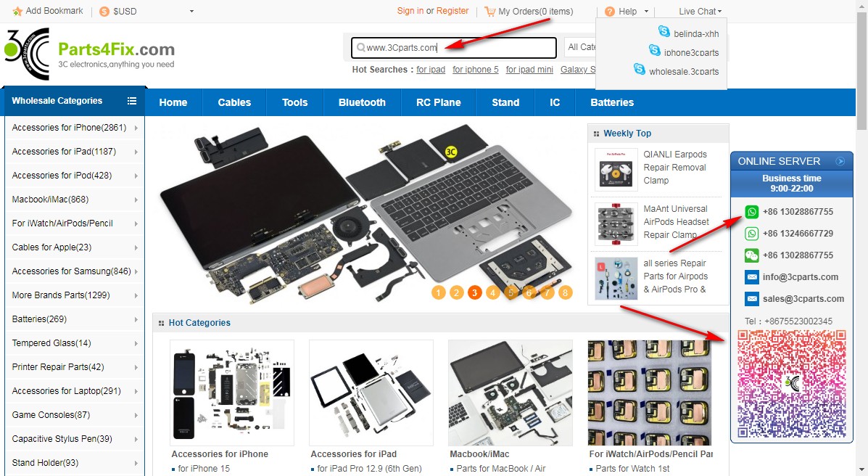
Task: Click the orange Help question icon
Action: [x=609, y=11]
